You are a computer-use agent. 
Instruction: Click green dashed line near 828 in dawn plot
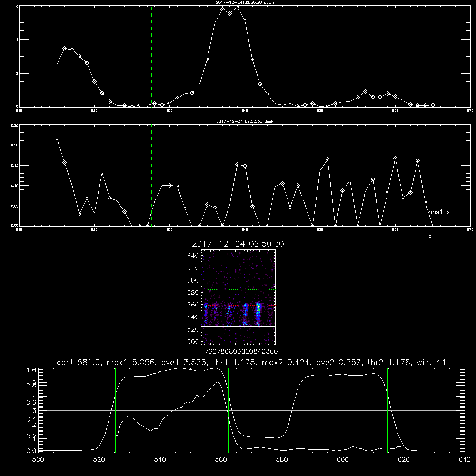[151, 56]
